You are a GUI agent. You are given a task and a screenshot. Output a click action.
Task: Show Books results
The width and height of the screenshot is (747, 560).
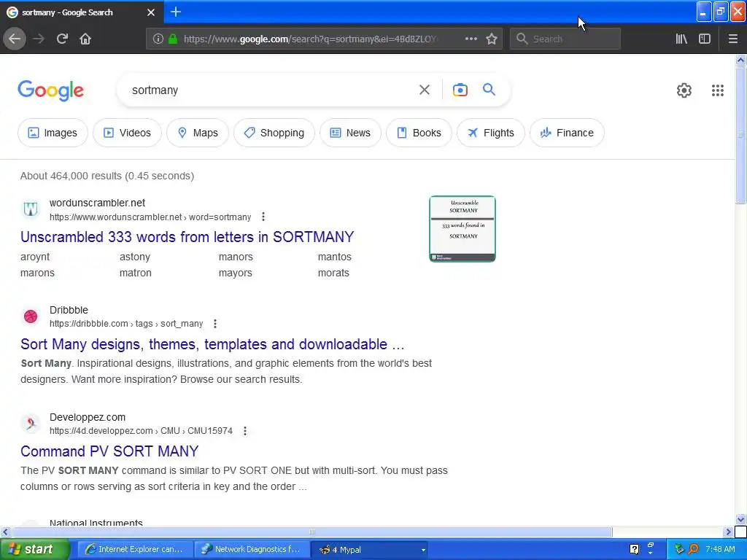coord(419,133)
